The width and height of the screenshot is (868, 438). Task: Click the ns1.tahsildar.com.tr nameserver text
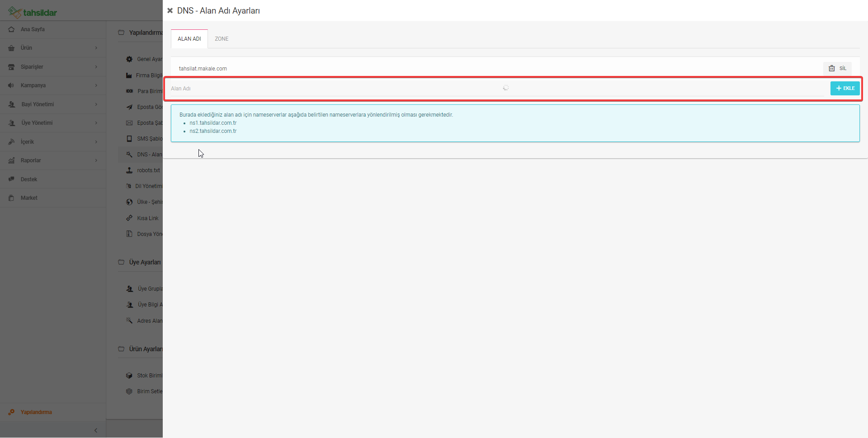coord(213,123)
